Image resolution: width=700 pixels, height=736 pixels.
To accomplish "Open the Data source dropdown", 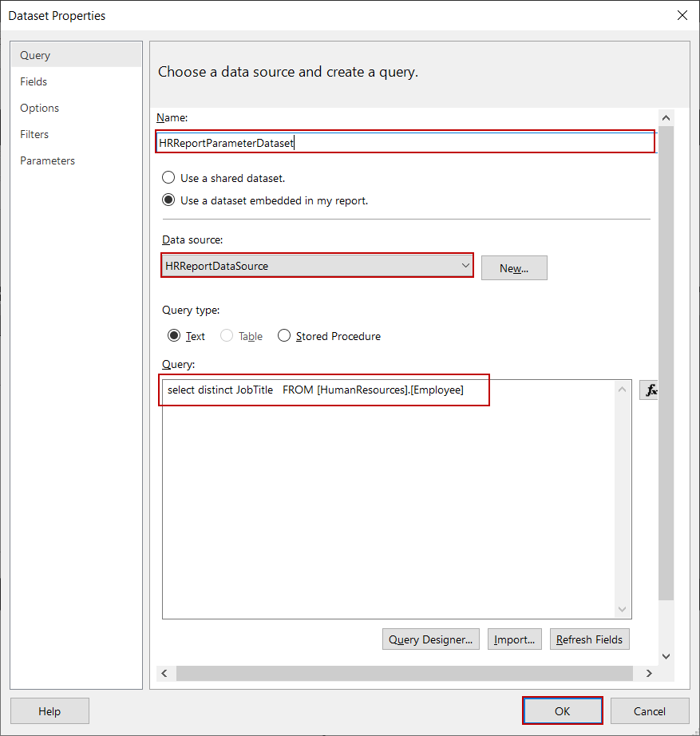I will click(x=465, y=264).
